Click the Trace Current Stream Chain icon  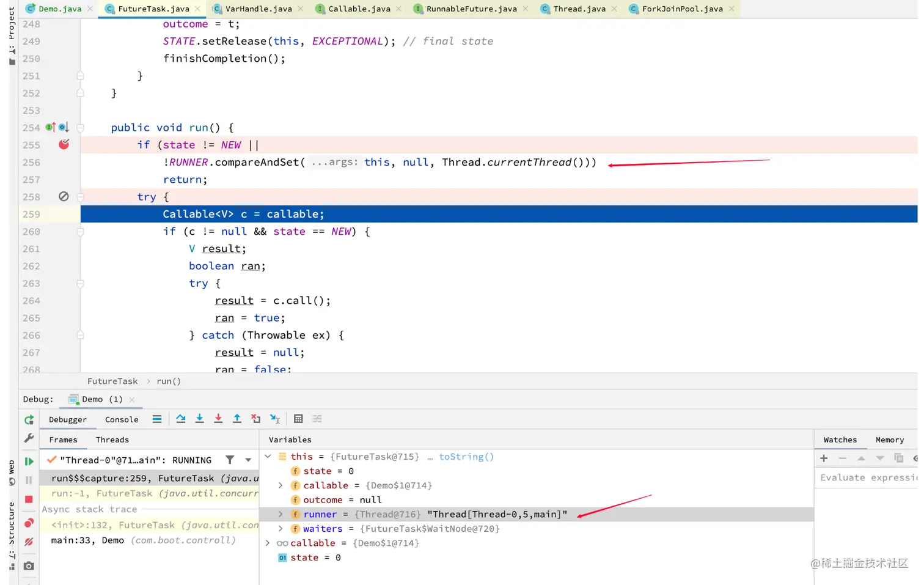tap(317, 419)
